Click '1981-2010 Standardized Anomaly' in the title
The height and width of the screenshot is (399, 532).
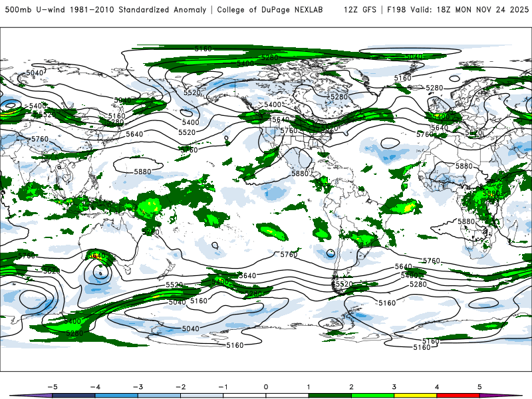coord(138,10)
